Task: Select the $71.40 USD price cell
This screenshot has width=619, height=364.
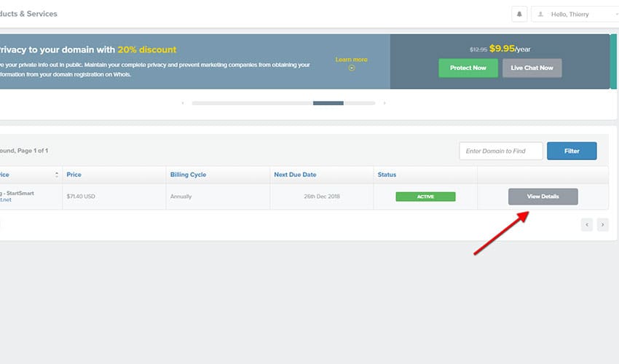Action: 81,197
